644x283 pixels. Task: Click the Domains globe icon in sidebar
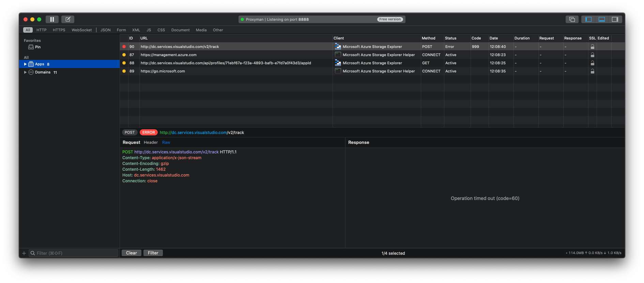[31, 72]
